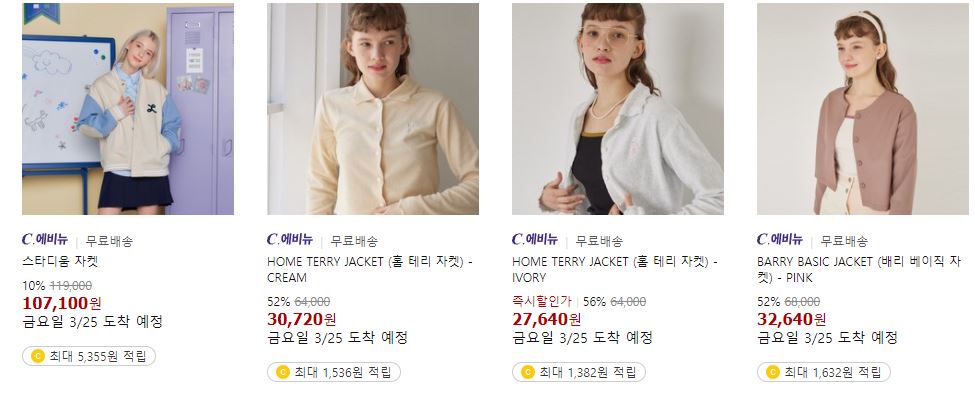This screenshot has width=975, height=416.
Task: Click the HOME TERRY JACKET - CREAM title
Action: pyautogui.click(x=370, y=269)
